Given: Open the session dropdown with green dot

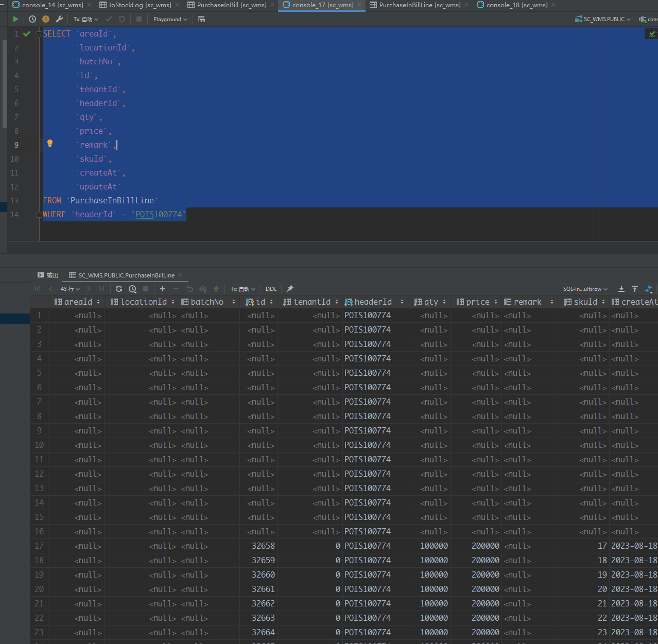Looking at the screenshot, I should 648,19.
